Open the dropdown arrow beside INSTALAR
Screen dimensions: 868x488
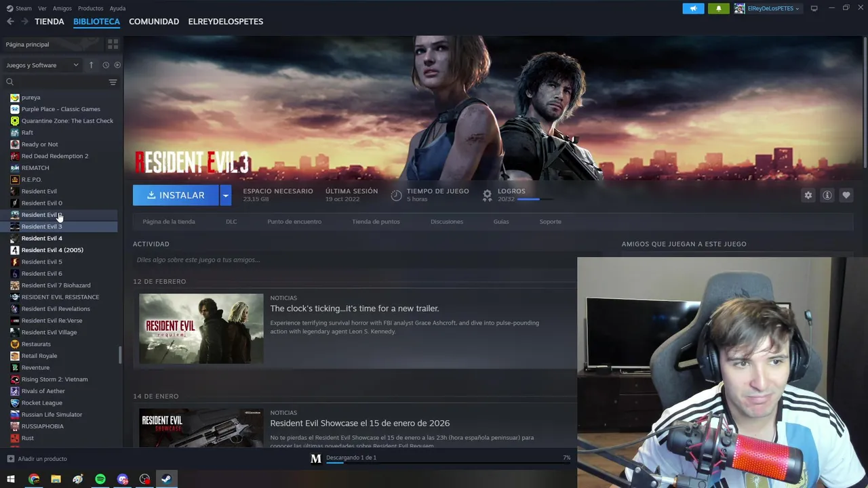[225, 195]
